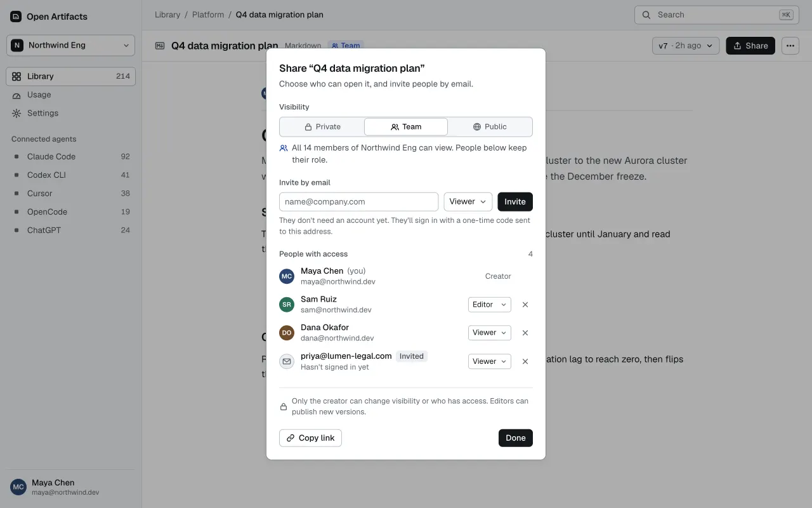812x508 pixels.
Task: Open the Viewer role dropdown beside Invite
Action: (x=468, y=202)
